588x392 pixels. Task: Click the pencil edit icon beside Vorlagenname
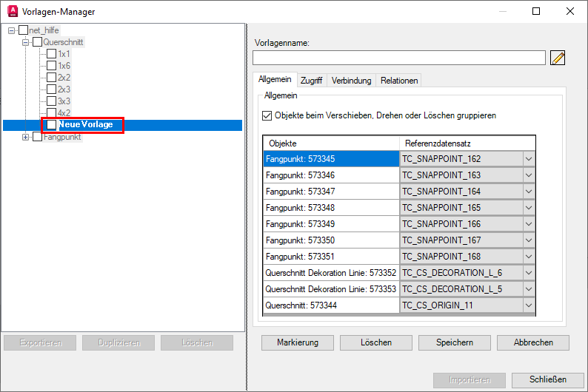(x=558, y=58)
